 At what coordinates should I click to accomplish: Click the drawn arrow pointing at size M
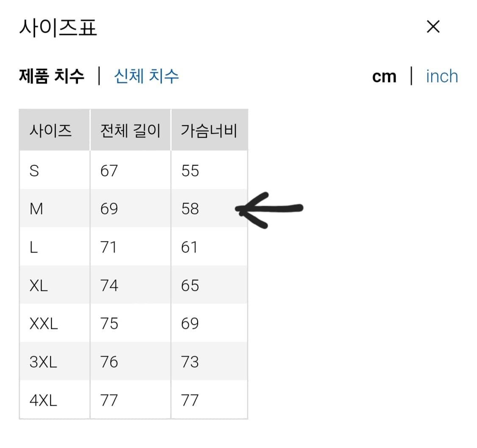269,208
